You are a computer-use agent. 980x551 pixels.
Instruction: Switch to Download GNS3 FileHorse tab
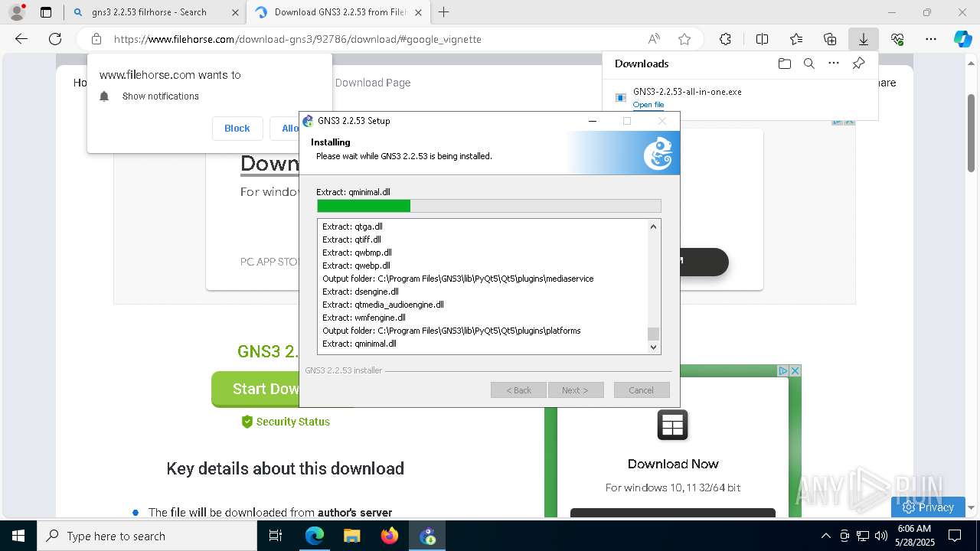click(338, 12)
